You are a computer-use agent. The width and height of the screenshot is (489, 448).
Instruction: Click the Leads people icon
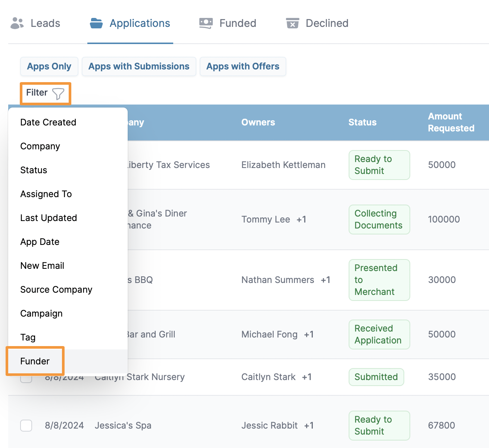(x=17, y=23)
